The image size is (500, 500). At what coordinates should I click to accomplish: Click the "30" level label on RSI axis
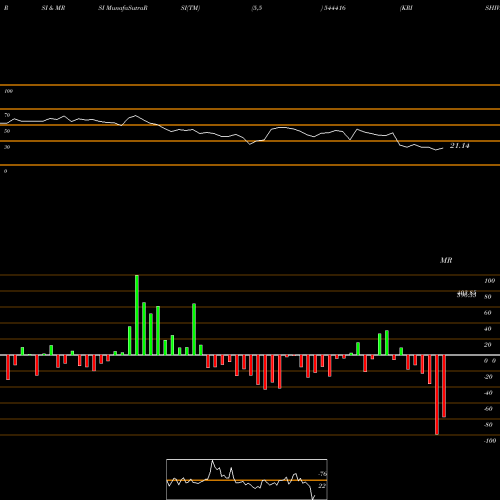7,147
